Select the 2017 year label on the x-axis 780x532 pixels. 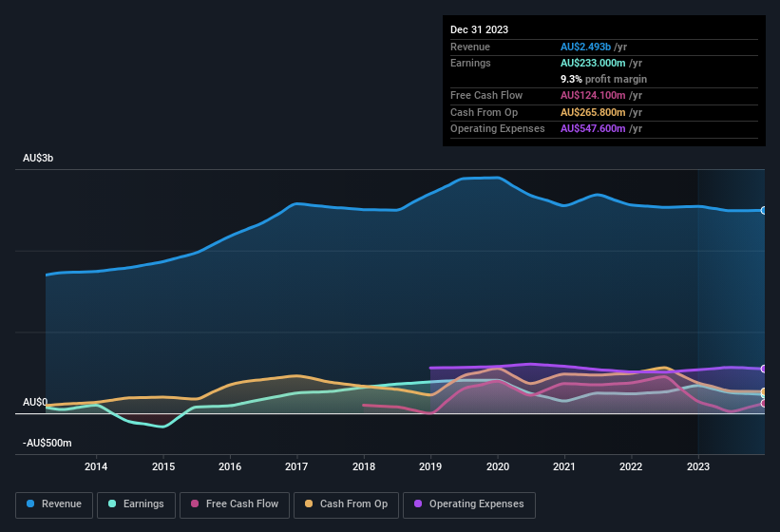(296, 466)
